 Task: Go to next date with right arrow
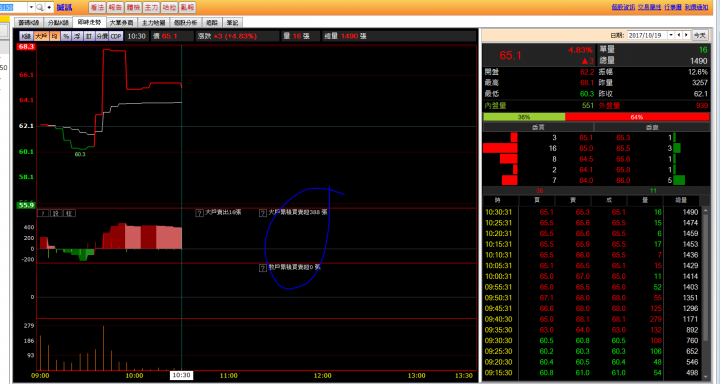pyautogui.click(x=686, y=35)
